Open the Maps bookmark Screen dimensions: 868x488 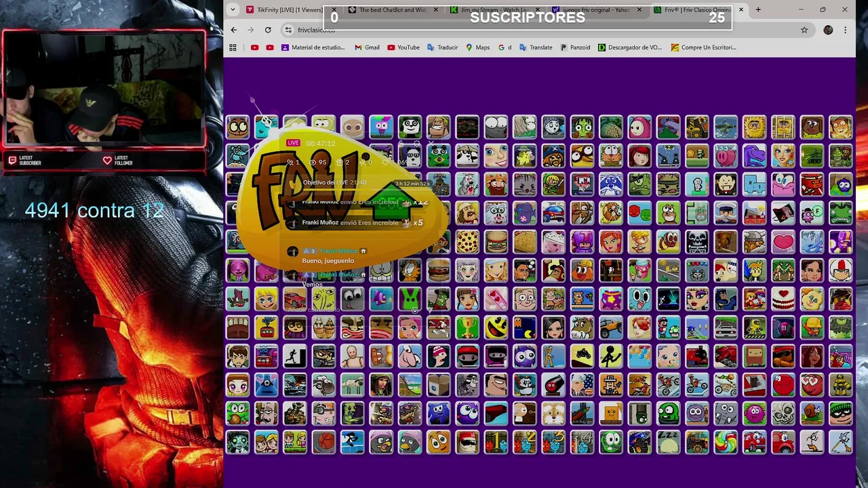pyautogui.click(x=477, y=47)
